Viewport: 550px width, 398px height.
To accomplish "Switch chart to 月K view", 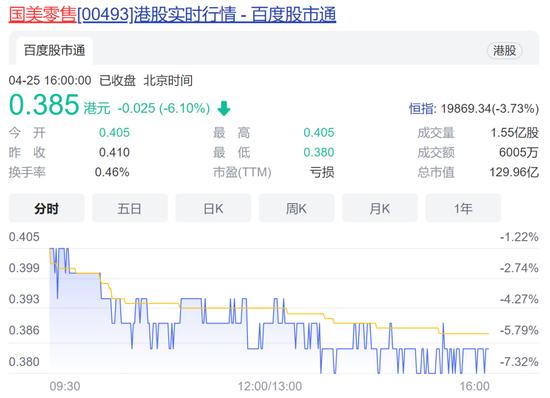I will pos(380,209).
